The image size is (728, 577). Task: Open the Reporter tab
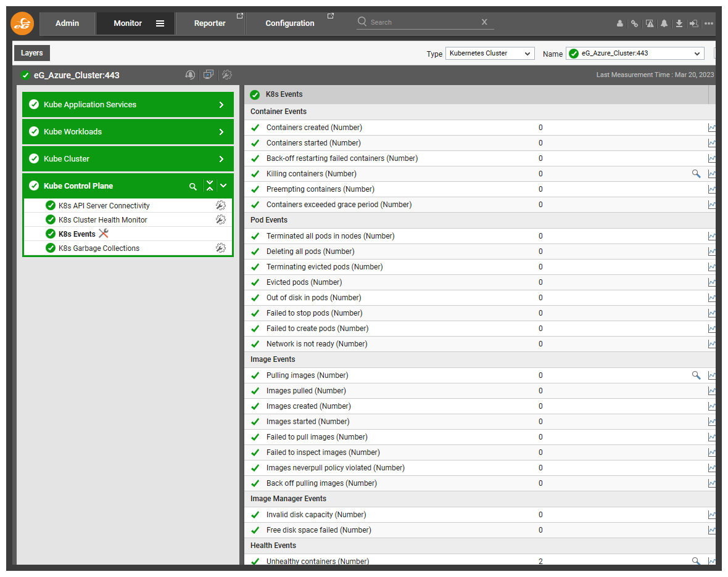pos(210,23)
